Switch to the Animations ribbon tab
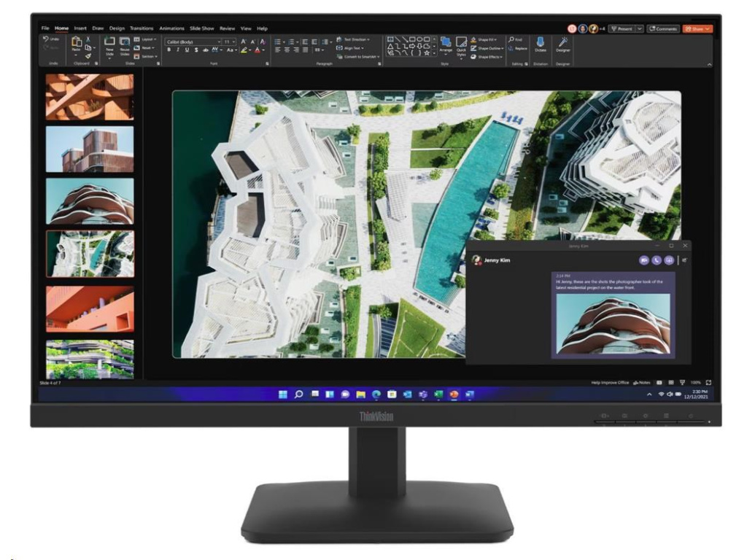747x560 pixels. [x=171, y=28]
